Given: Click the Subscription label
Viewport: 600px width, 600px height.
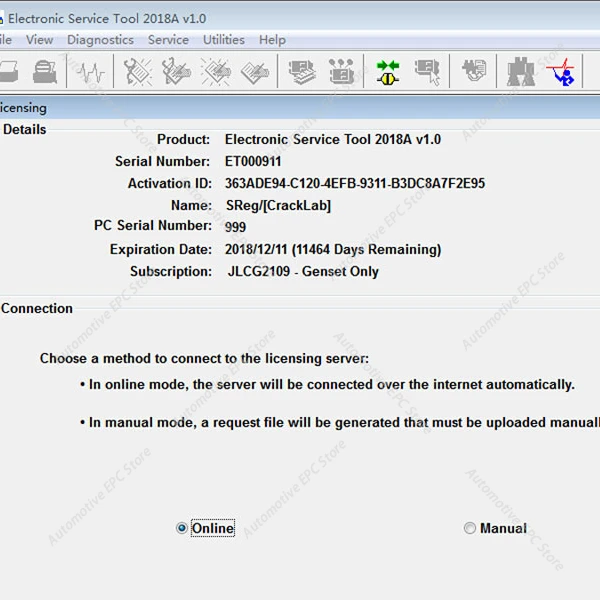Looking at the screenshot, I should click(x=171, y=271).
